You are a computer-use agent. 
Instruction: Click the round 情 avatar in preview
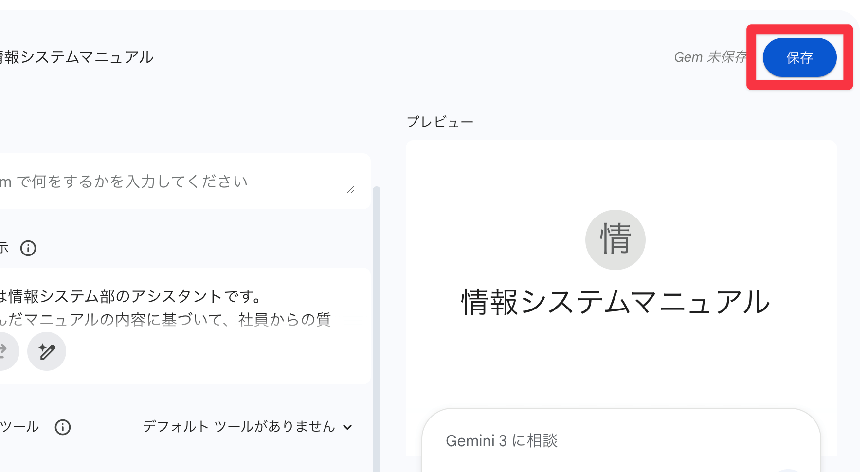pyautogui.click(x=615, y=239)
